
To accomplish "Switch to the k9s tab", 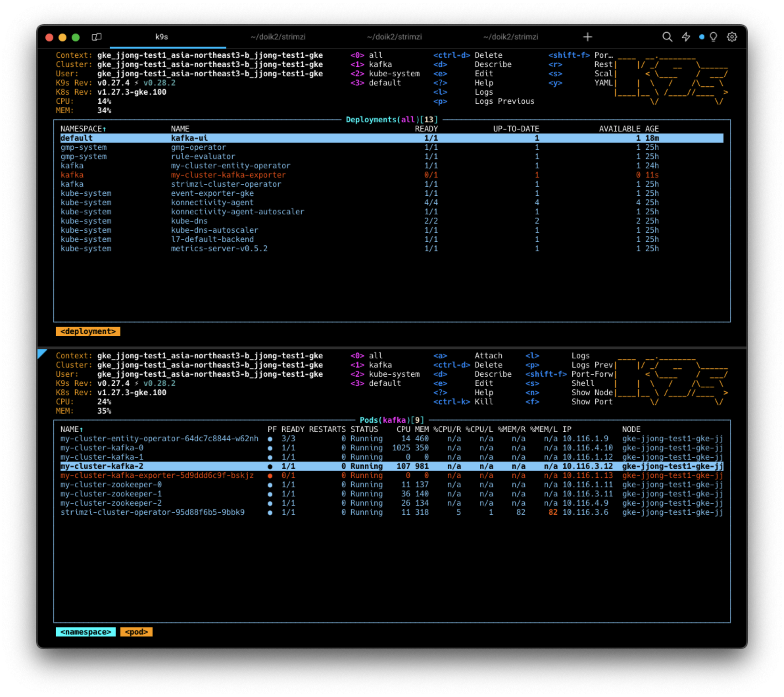I will point(161,37).
